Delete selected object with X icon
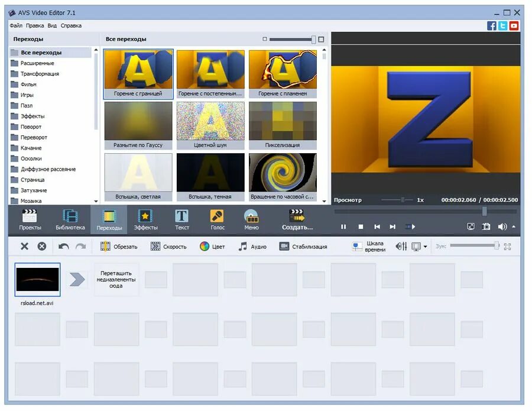This screenshot has width=532, height=411. coord(24,247)
